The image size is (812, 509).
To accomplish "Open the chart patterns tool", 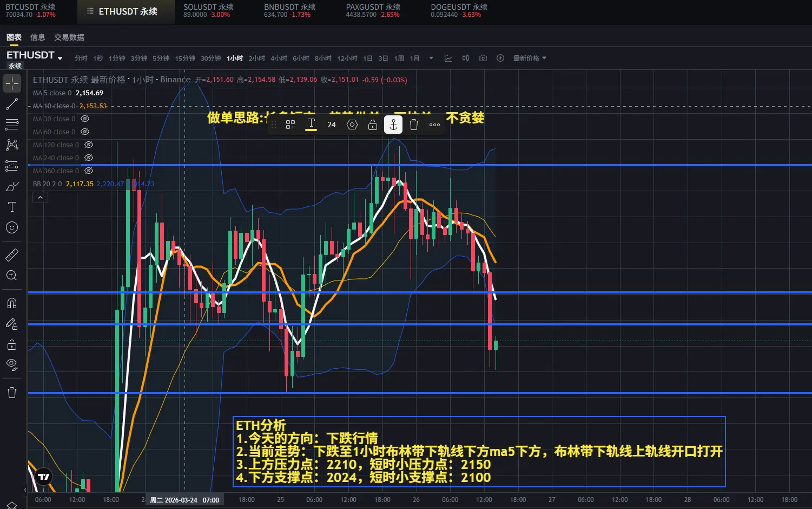I will coord(12,145).
